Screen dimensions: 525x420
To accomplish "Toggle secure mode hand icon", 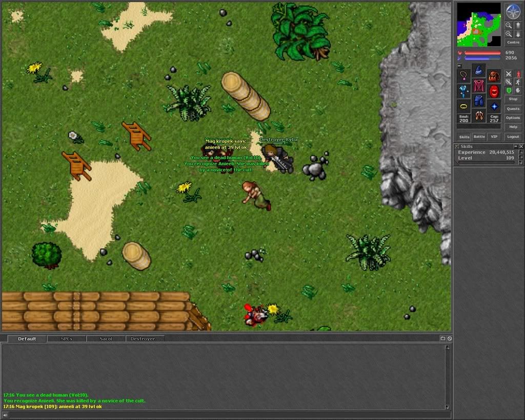I will pyautogui.click(x=518, y=90).
